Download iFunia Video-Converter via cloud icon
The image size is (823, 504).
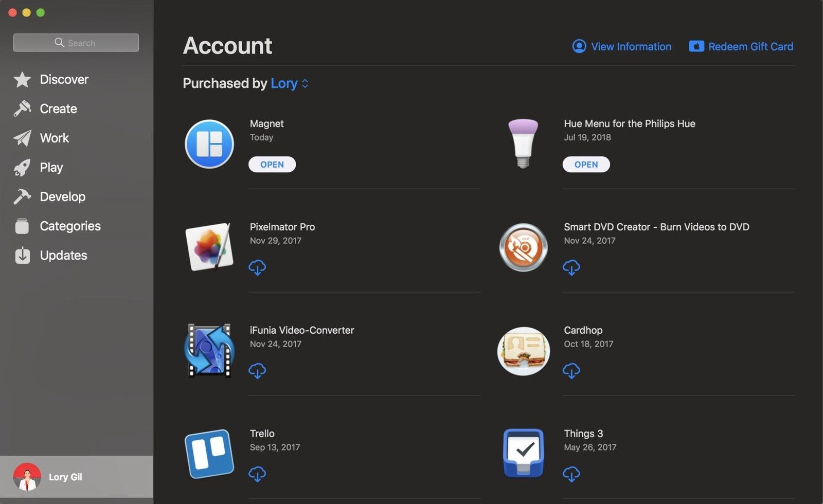(x=258, y=370)
